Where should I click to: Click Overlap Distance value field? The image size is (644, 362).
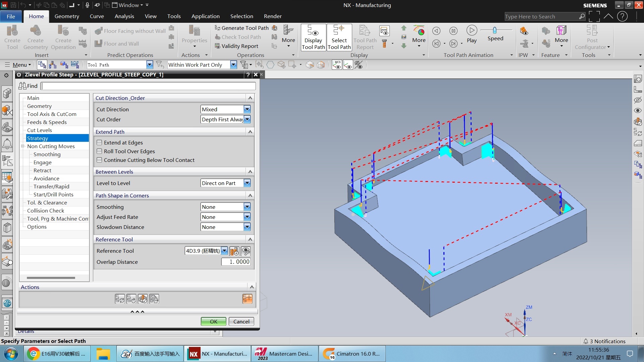pyautogui.click(x=236, y=262)
